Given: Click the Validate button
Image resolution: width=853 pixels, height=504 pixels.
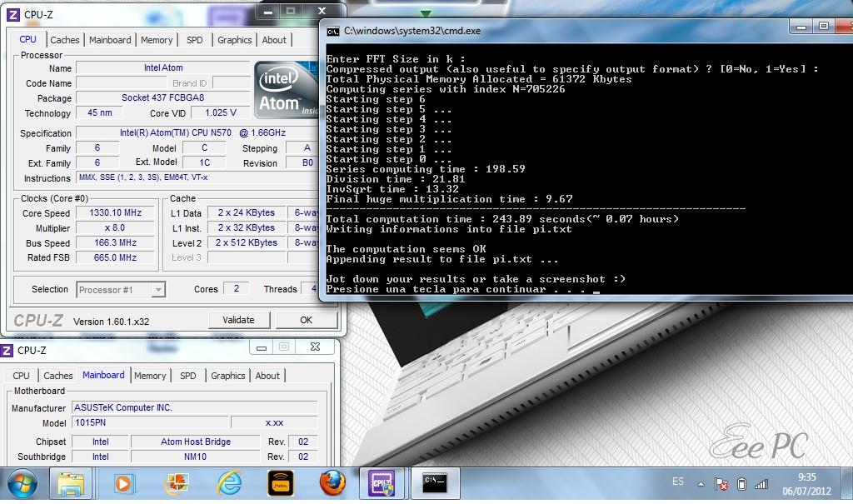Looking at the screenshot, I should point(239,320).
